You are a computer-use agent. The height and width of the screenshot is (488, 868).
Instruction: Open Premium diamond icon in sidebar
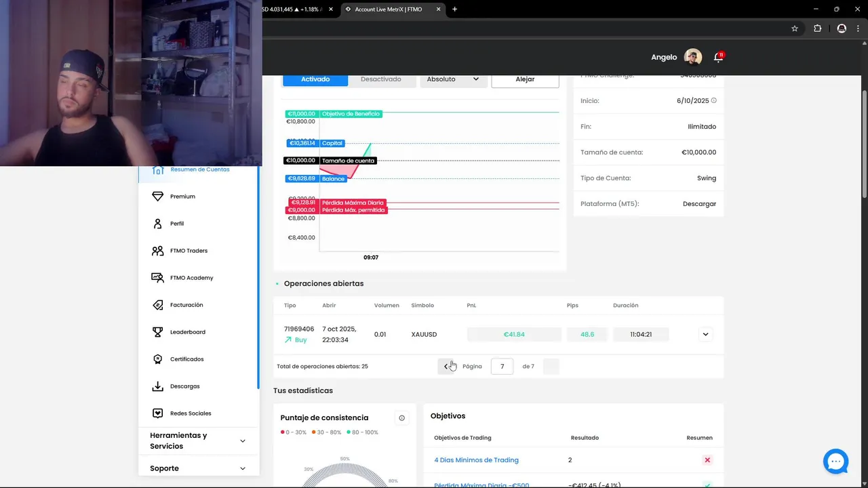click(x=157, y=197)
